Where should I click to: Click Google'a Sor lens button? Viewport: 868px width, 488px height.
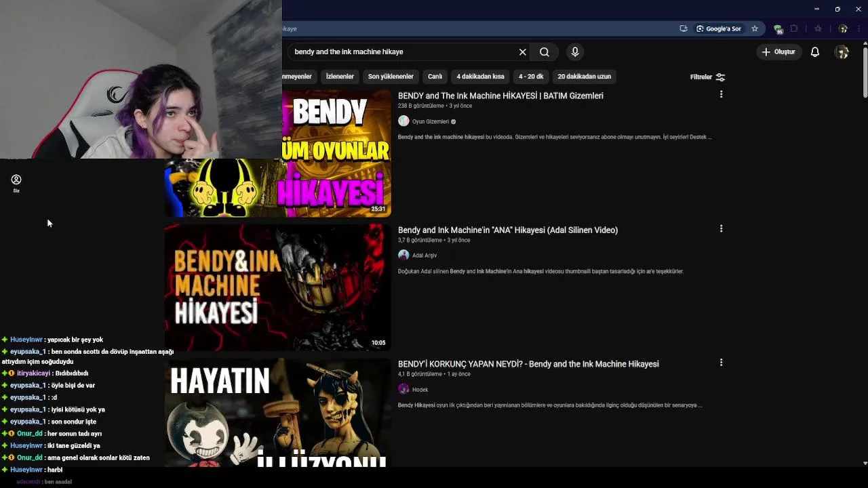719,28
